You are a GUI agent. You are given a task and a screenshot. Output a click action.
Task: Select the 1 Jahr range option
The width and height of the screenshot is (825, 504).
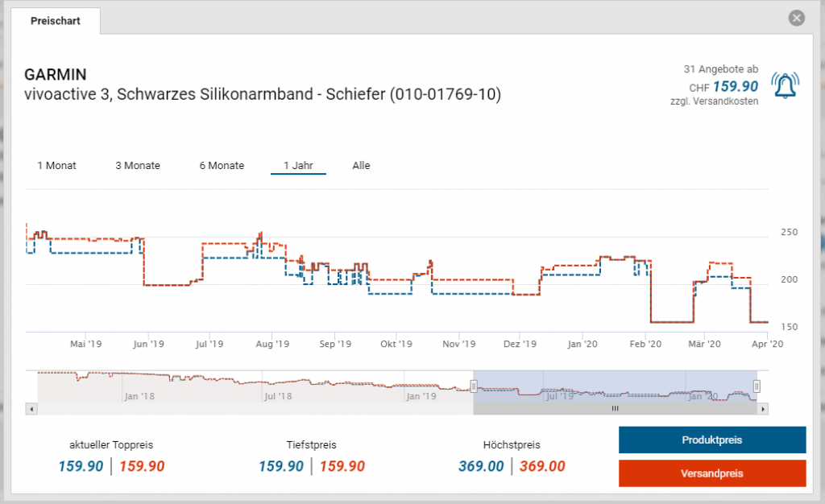[x=298, y=166]
